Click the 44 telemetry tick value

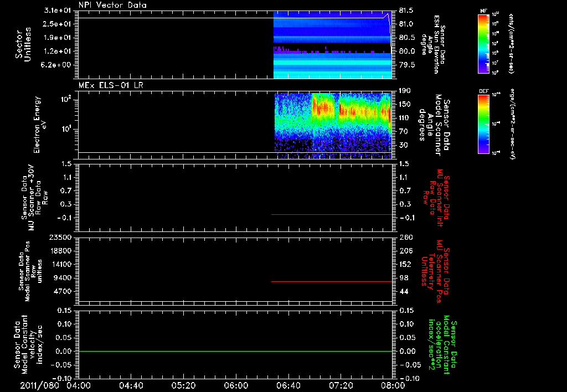coord(404,291)
